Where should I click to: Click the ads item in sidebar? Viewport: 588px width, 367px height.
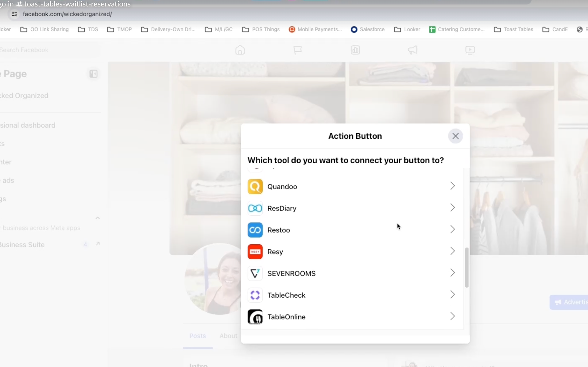tap(50, 180)
